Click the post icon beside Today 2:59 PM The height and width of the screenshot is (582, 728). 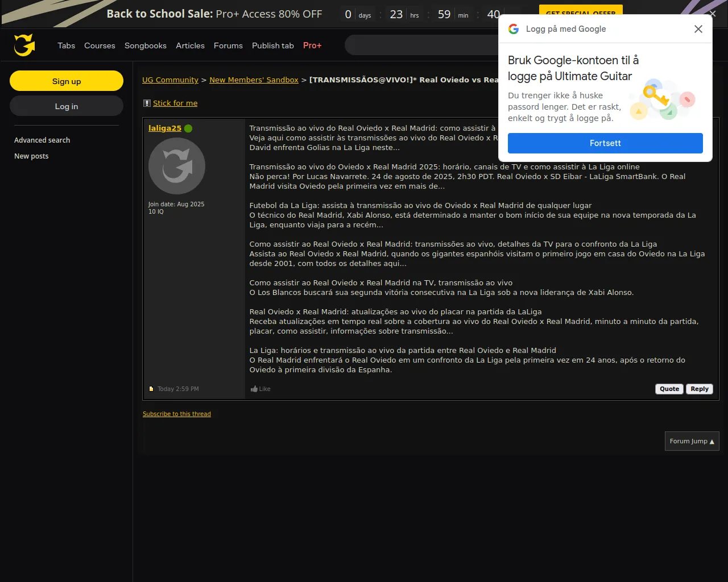pos(151,389)
